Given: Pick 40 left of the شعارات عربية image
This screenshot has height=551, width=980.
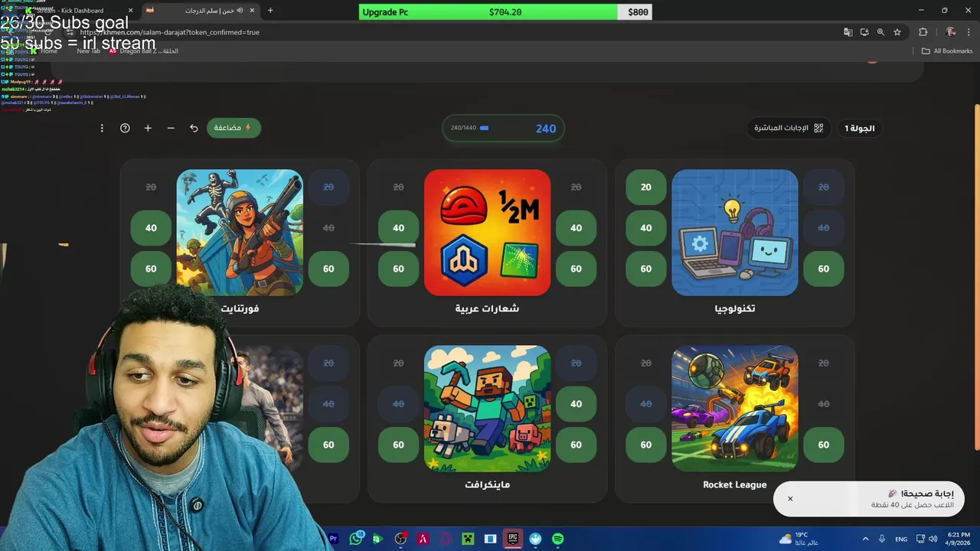Looking at the screenshot, I should click(398, 228).
